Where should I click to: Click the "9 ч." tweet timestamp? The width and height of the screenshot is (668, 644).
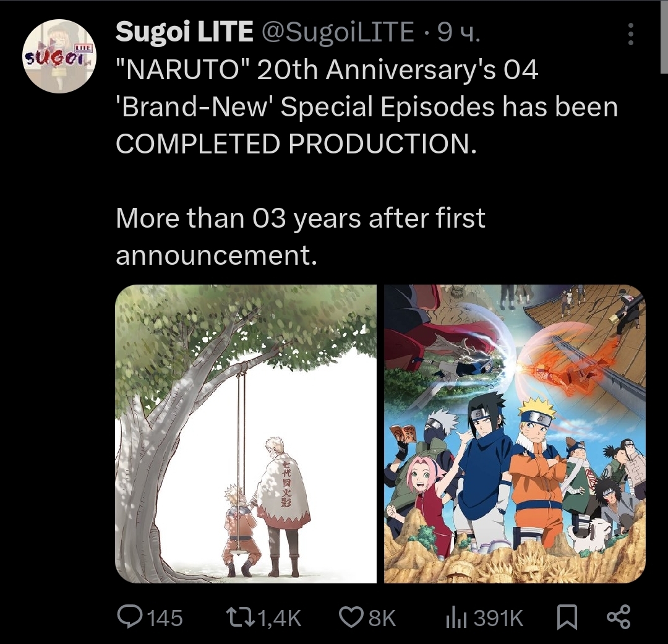(458, 32)
